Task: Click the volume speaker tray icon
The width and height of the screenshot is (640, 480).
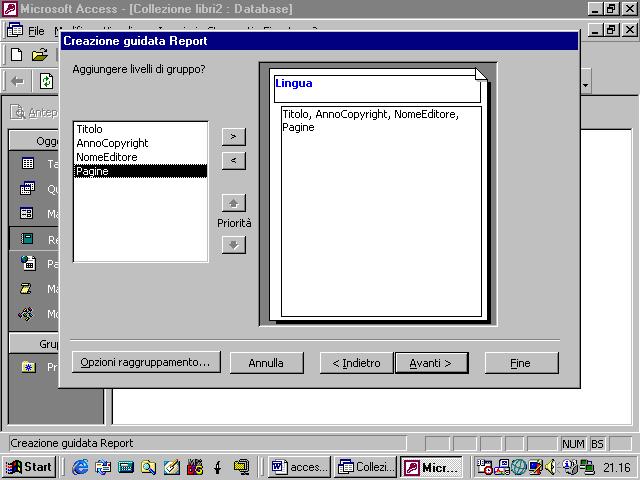Action: coord(550,467)
